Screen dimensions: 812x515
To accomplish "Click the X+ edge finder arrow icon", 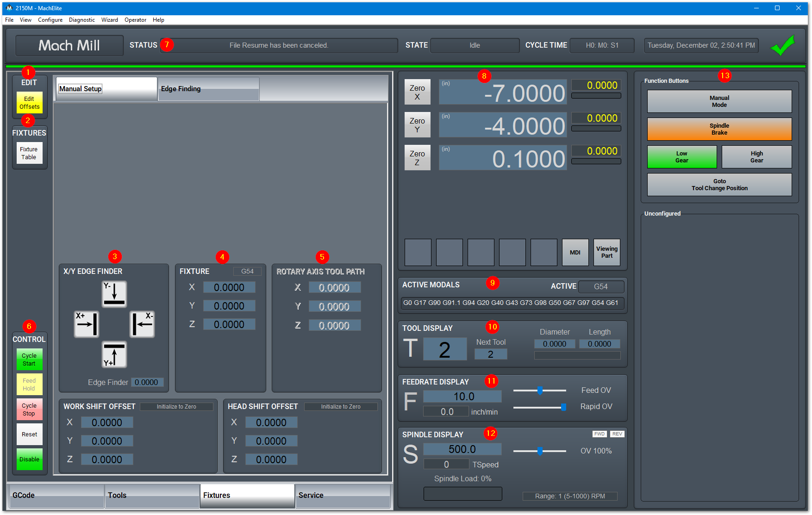I will [x=87, y=324].
